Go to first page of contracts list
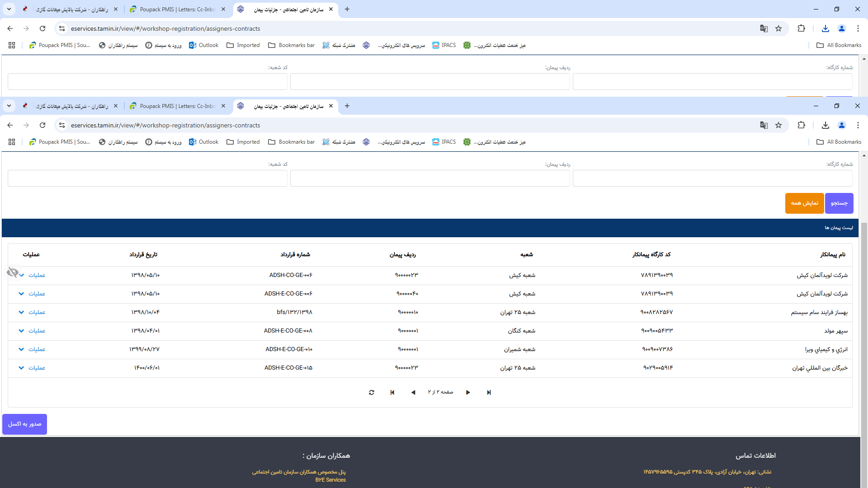868x488 pixels. point(392,393)
